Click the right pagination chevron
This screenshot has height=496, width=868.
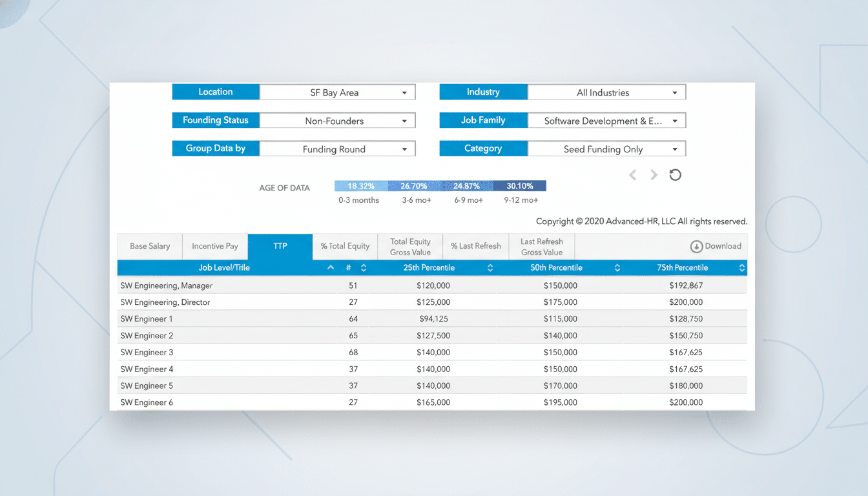coord(654,174)
